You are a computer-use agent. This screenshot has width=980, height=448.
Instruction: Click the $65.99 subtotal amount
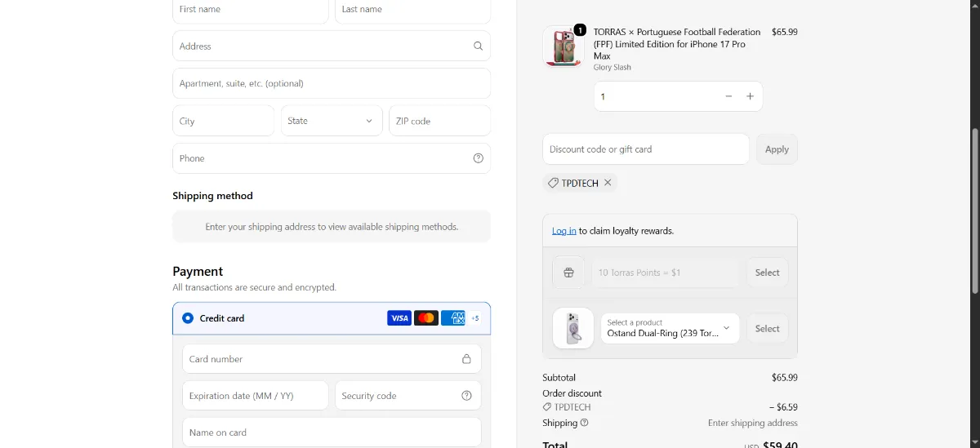(785, 378)
